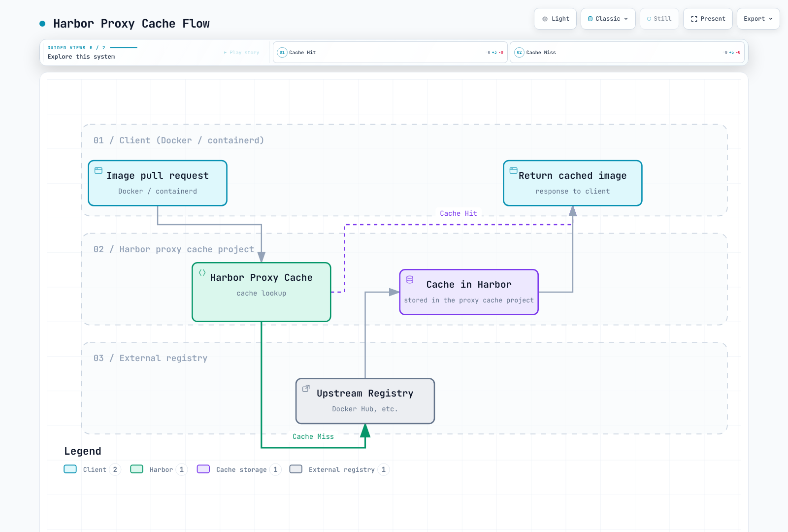Click the fullscreen icon in the Present button

pyautogui.click(x=694, y=19)
